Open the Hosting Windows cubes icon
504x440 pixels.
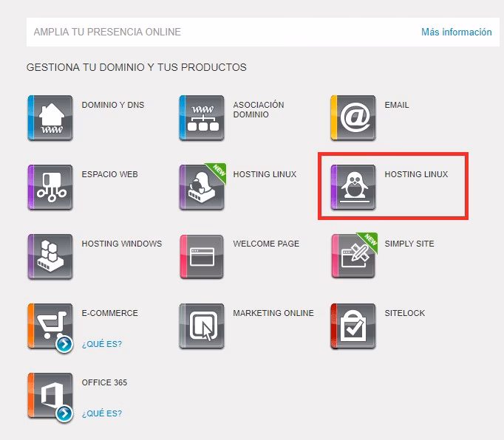coord(50,256)
